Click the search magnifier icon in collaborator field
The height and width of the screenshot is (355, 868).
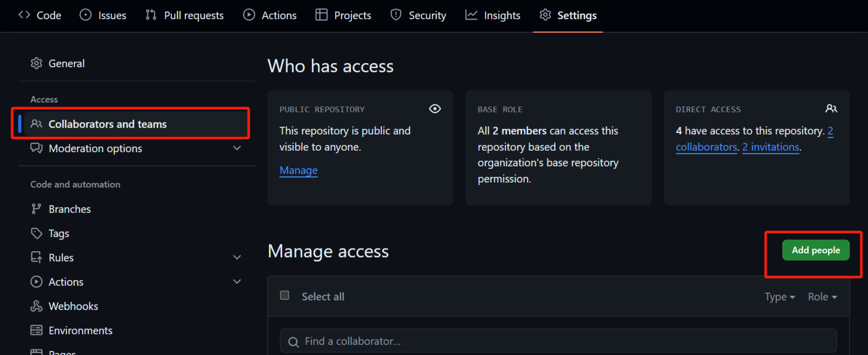(x=293, y=342)
